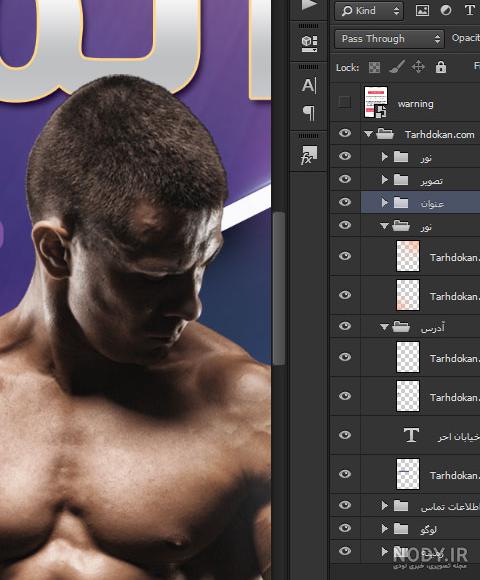Open the Kind filter dropdown

369,11
